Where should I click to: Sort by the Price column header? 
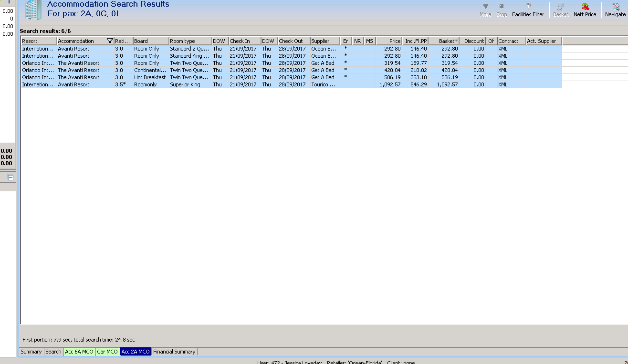coord(389,41)
